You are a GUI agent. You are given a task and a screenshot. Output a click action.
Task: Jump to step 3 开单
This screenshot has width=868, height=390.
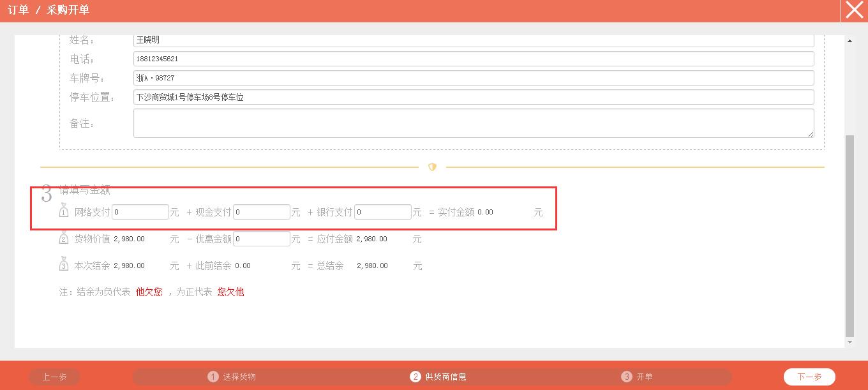pyautogui.click(x=637, y=377)
